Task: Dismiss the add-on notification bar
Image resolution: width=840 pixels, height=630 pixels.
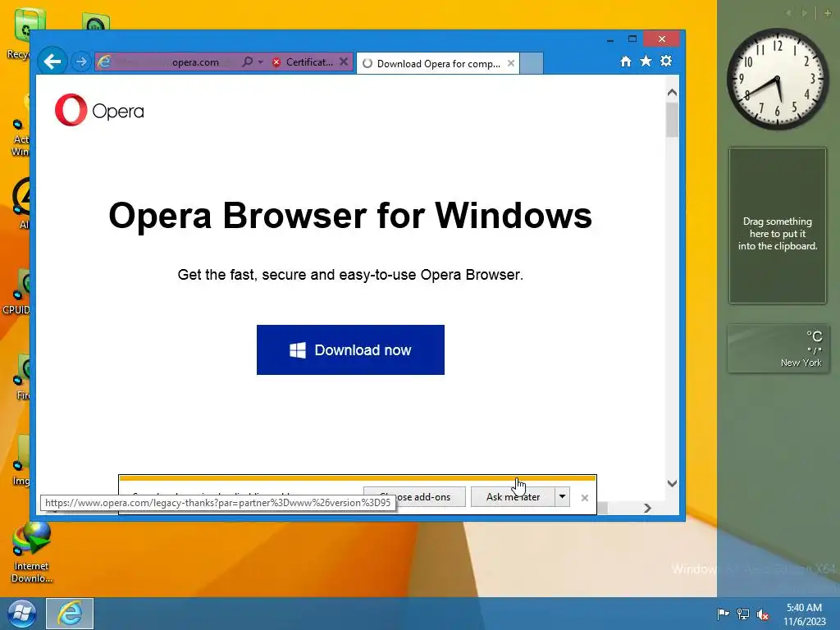Action: tap(584, 498)
